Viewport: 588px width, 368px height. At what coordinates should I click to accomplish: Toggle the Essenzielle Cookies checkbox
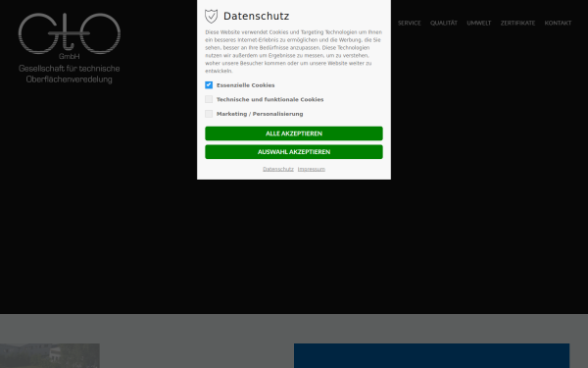click(x=209, y=85)
